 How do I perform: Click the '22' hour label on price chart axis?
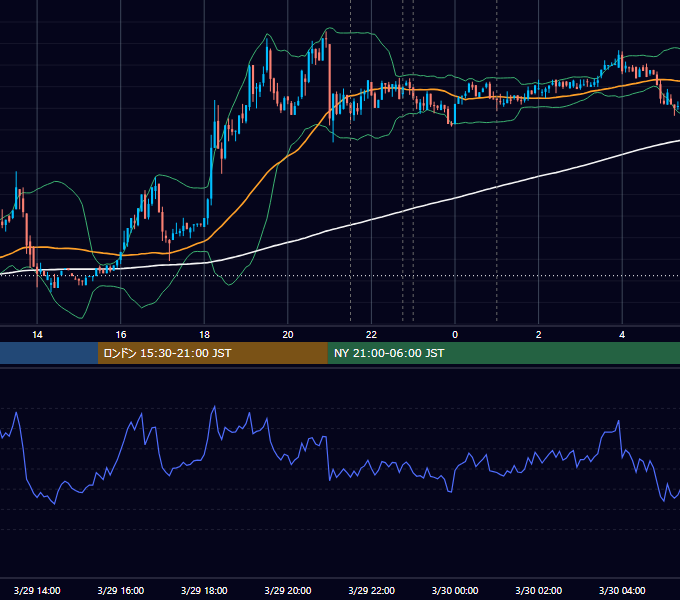pos(371,335)
